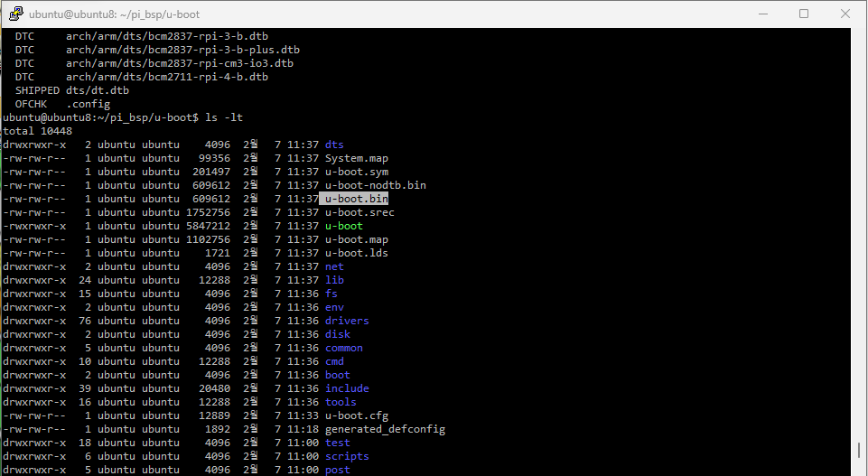Click the u-boot.srec filename
The width and height of the screenshot is (868, 476).
tap(359, 212)
